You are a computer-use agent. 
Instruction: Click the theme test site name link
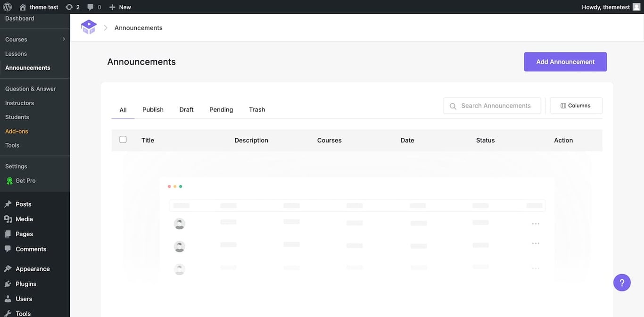(x=44, y=7)
